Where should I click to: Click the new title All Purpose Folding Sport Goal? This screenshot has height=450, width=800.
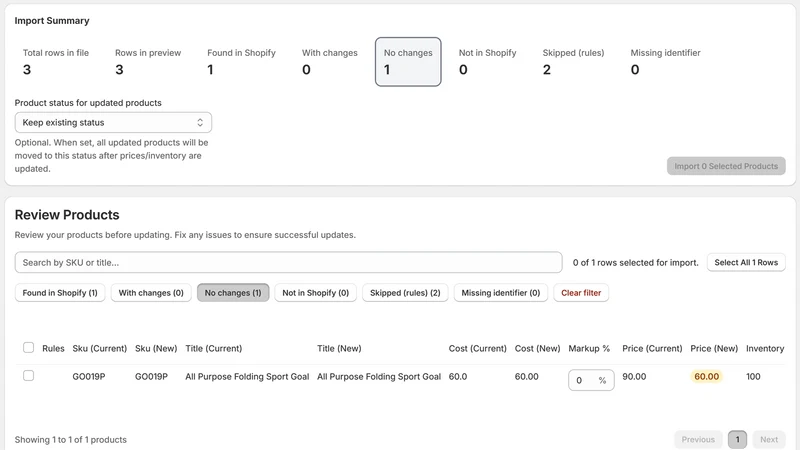[379, 377]
